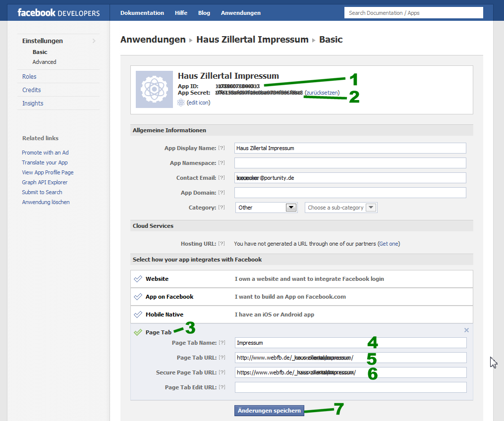504x421 pixels.
Task: Click help [?] next to App Namespace
Action: (x=222, y=163)
